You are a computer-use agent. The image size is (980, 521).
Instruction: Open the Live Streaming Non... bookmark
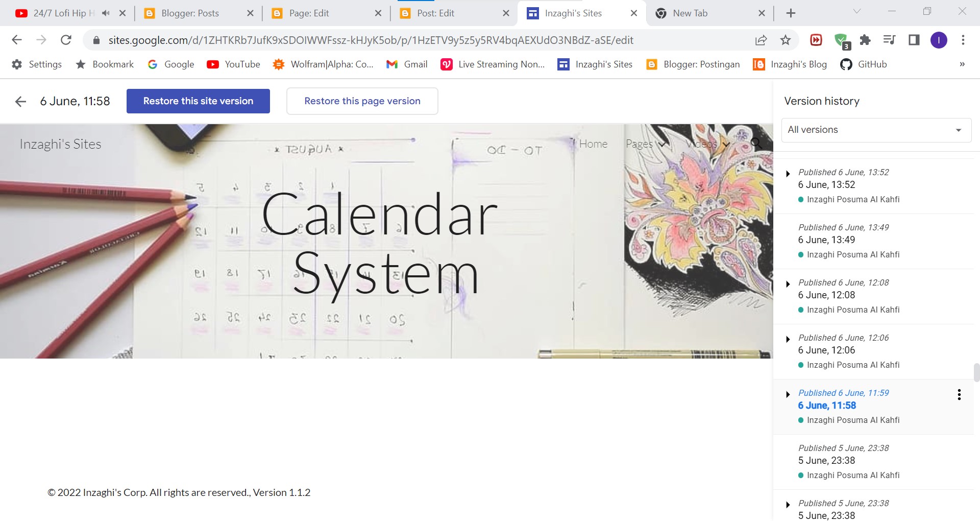click(x=493, y=64)
